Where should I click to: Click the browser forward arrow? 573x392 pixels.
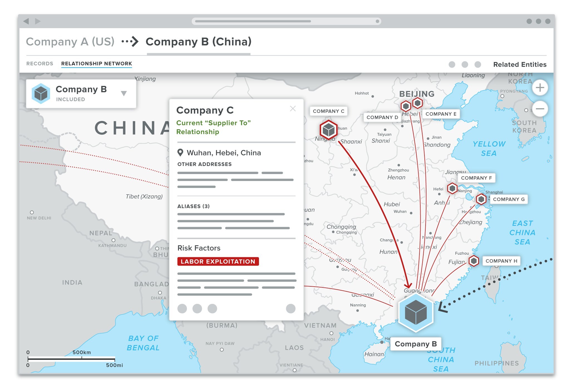tap(38, 21)
